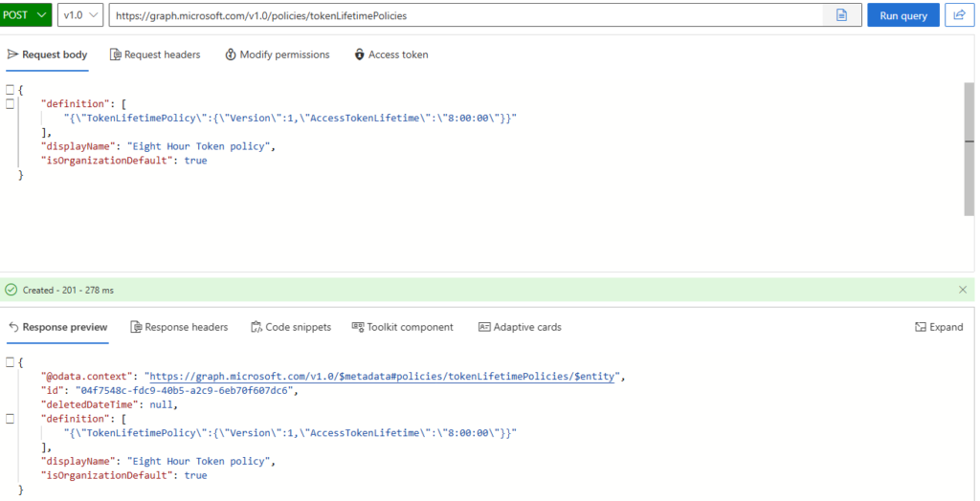The image size is (980, 501).
Task: Click the Modify permissions icon
Action: click(x=231, y=54)
